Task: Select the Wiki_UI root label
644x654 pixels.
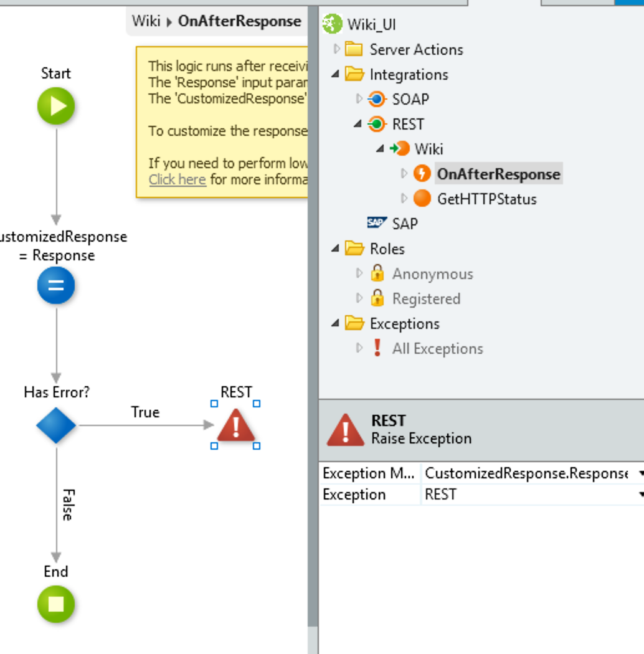Action: pyautogui.click(x=371, y=24)
